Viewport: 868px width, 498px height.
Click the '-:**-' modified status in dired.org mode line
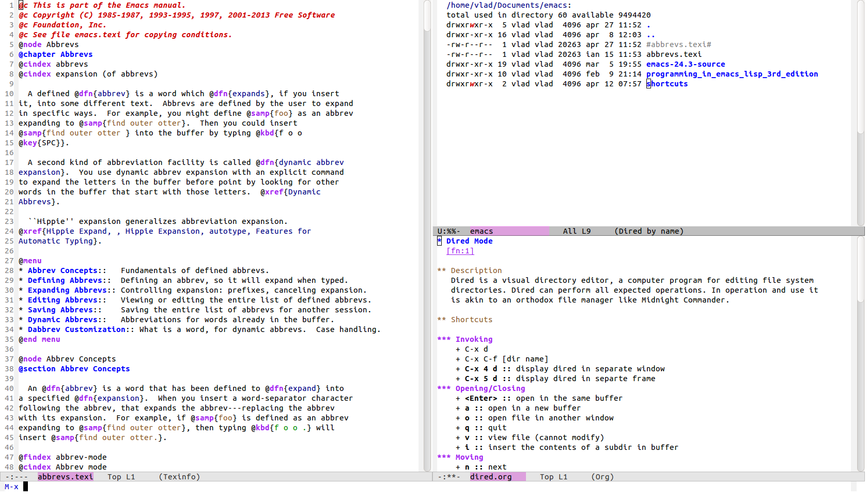pyautogui.click(x=448, y=477)
